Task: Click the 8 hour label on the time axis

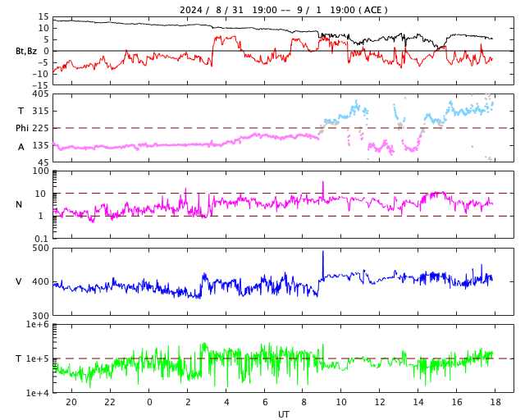Action: [304, 402]
